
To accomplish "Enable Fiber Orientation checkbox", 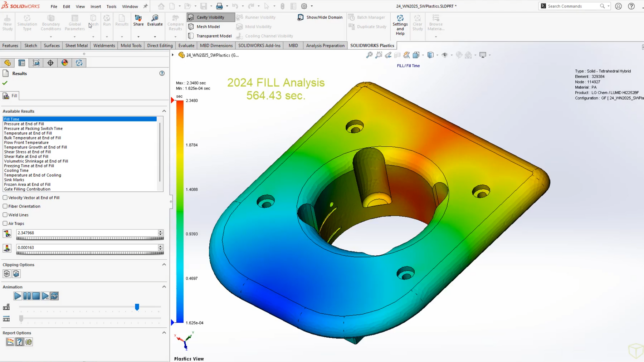I will pyautogui.click(x=5, y=206).
